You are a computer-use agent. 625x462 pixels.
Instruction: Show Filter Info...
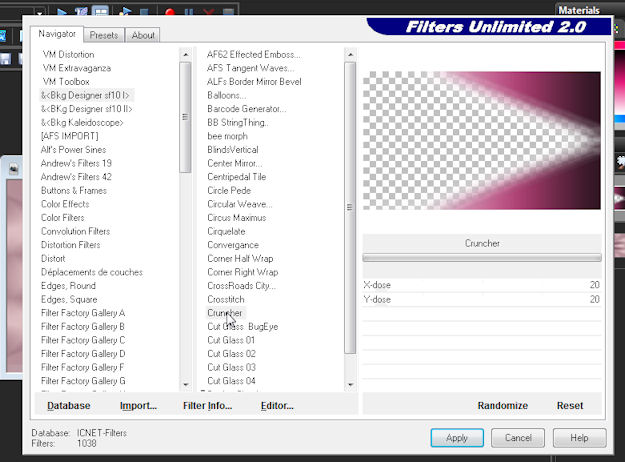pos(207,405)
